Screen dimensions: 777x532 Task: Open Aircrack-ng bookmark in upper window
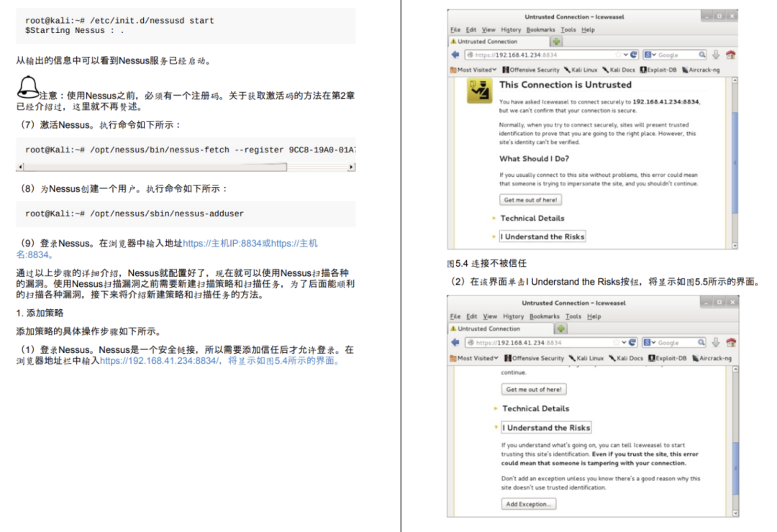(x=701, y=70)
